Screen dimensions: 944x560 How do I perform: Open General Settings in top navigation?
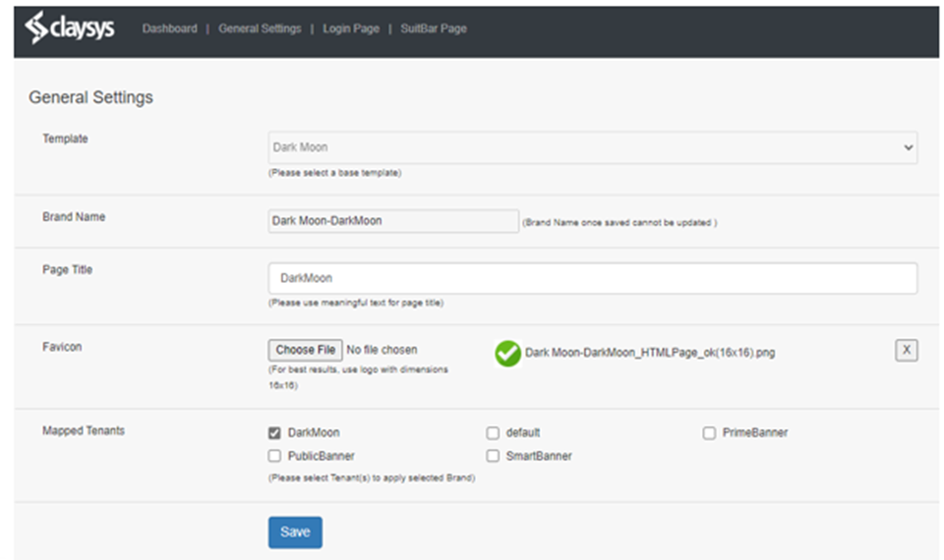260,28
